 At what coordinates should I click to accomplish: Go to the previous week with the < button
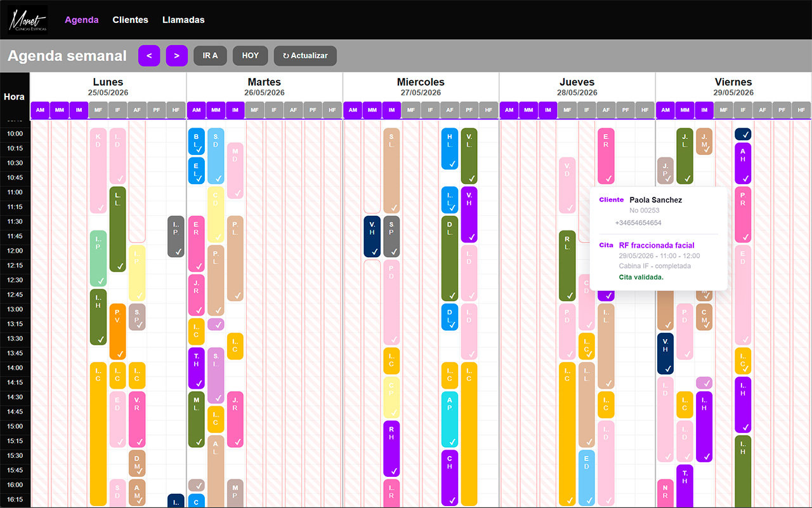click(x=149, y=56)
